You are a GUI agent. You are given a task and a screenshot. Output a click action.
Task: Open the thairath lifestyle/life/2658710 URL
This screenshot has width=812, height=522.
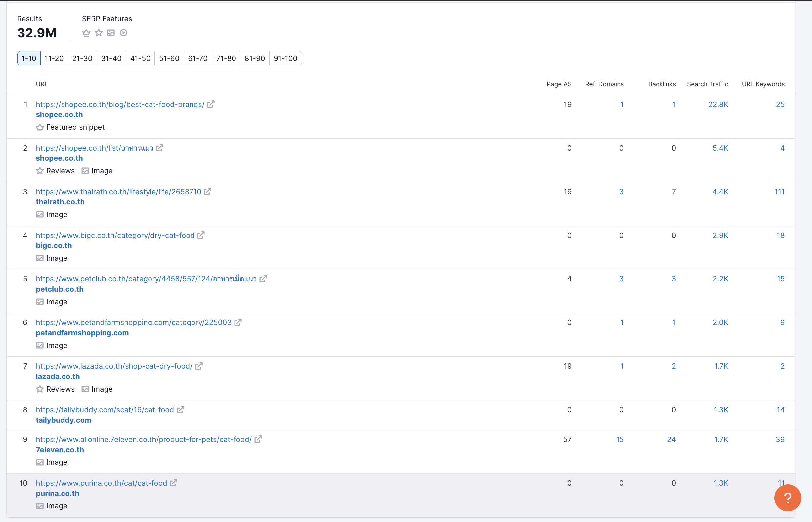click(x=119, y=192)
